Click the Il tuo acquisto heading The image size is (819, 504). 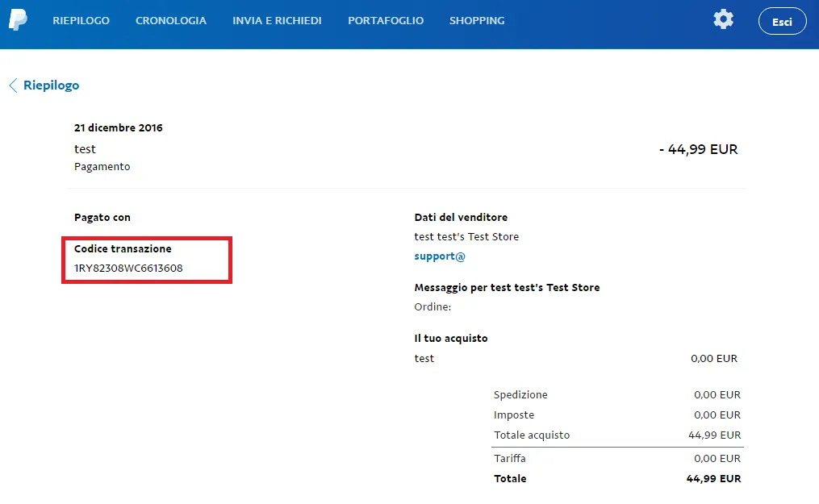click(451, 338)
